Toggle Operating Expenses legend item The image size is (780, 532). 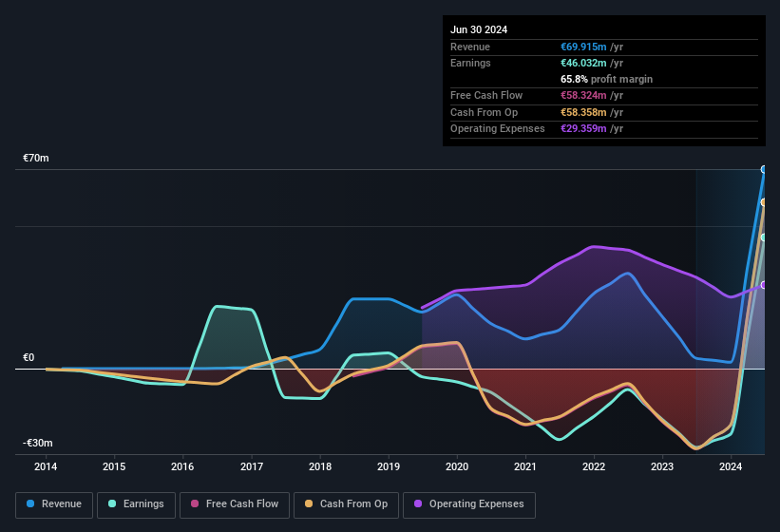click(x=468, y=504)
